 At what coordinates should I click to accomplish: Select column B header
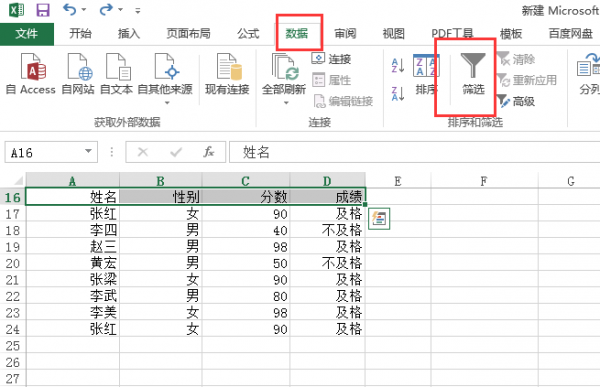pos(161,181)
